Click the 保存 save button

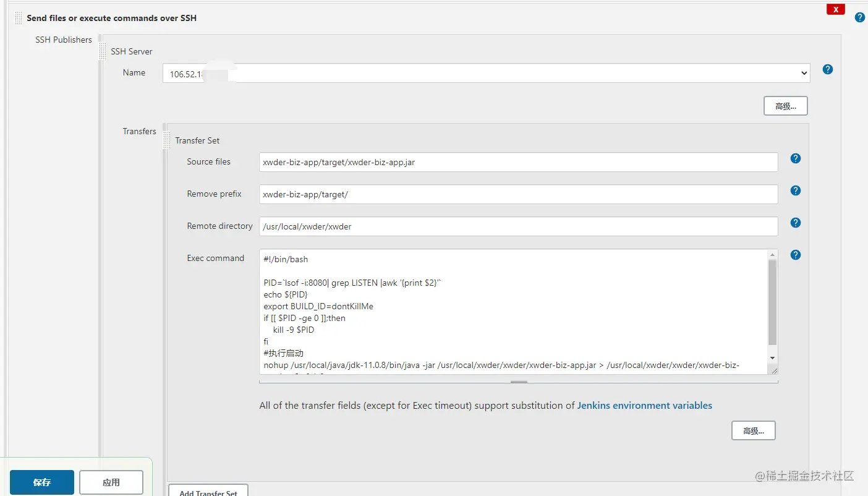pyautogui.click(x=42, y=482)
